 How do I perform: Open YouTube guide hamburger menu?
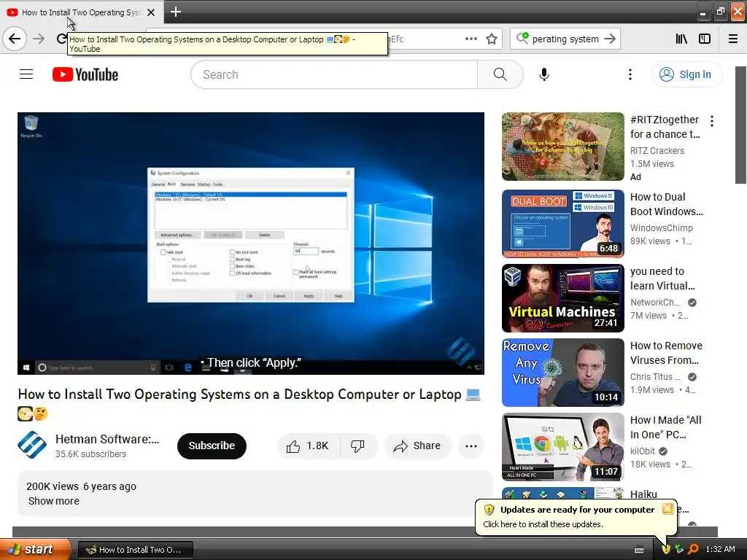coord(26,74)
